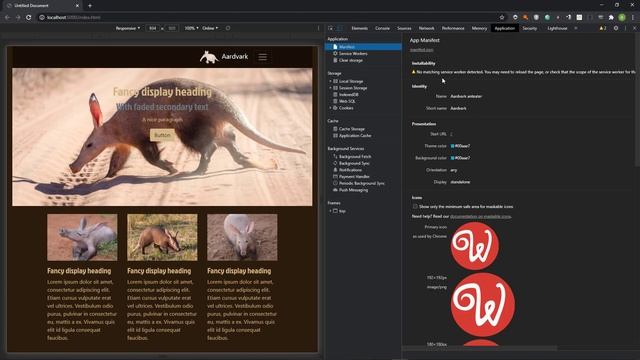Click the viewport height input field
The image size is (640, 360).
click(172, 28)
